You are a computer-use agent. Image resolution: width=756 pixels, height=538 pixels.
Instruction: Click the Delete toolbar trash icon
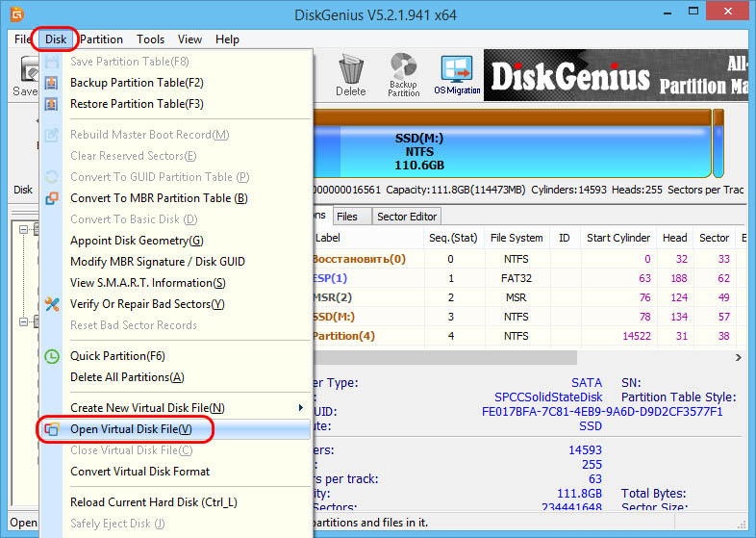(350, 69)
